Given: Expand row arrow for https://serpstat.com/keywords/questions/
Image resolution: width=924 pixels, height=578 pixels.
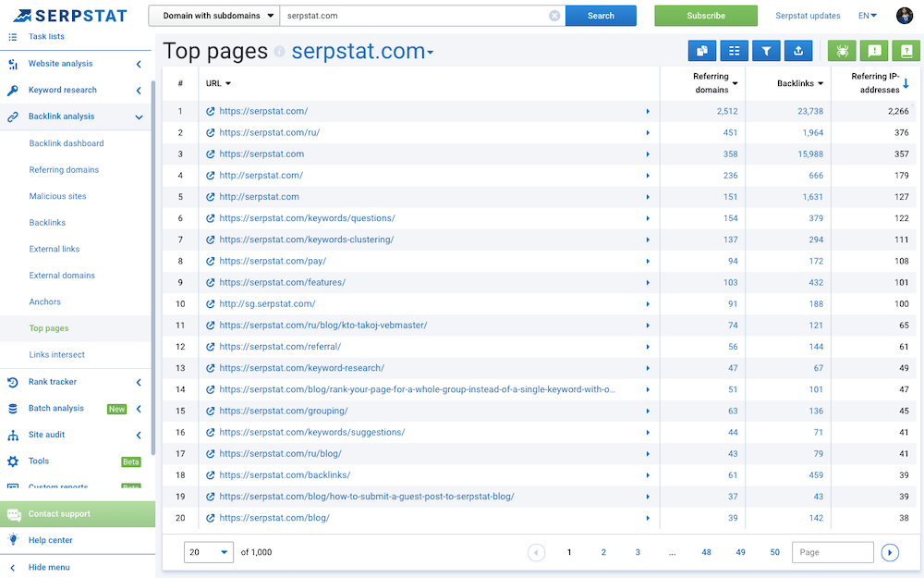Looking at the screenshot, I should (x=648, y=218).
